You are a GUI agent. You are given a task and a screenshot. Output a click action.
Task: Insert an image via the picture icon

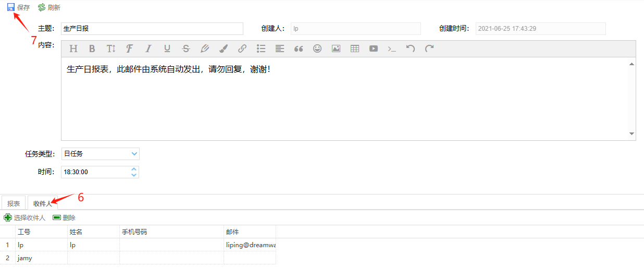[x=336, y=48]
